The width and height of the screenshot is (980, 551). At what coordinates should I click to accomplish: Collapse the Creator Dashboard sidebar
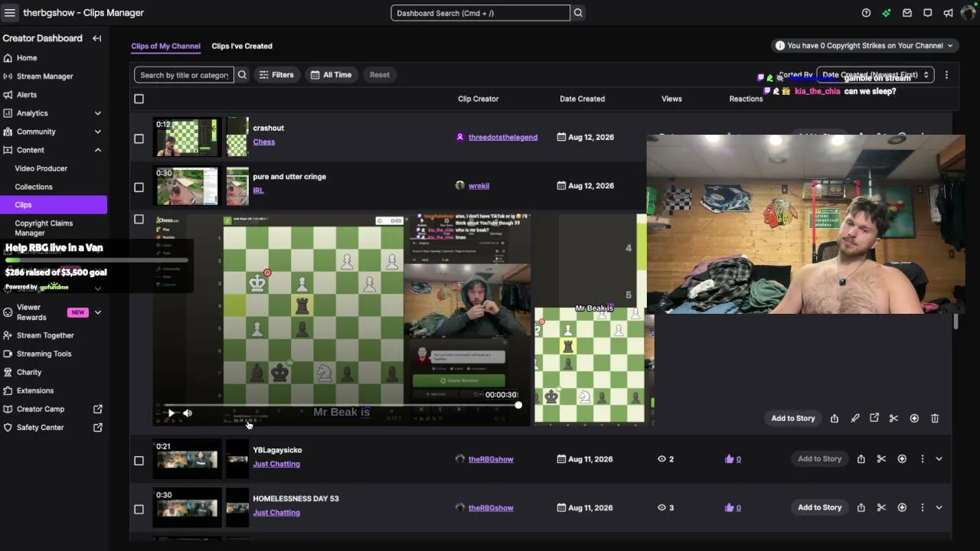pos(97,38)
